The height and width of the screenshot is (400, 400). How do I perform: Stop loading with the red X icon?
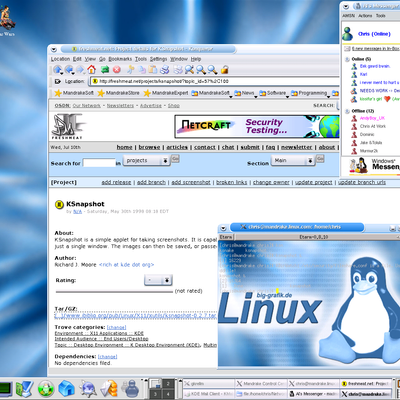pyautogui.click(x=117, y=70)
